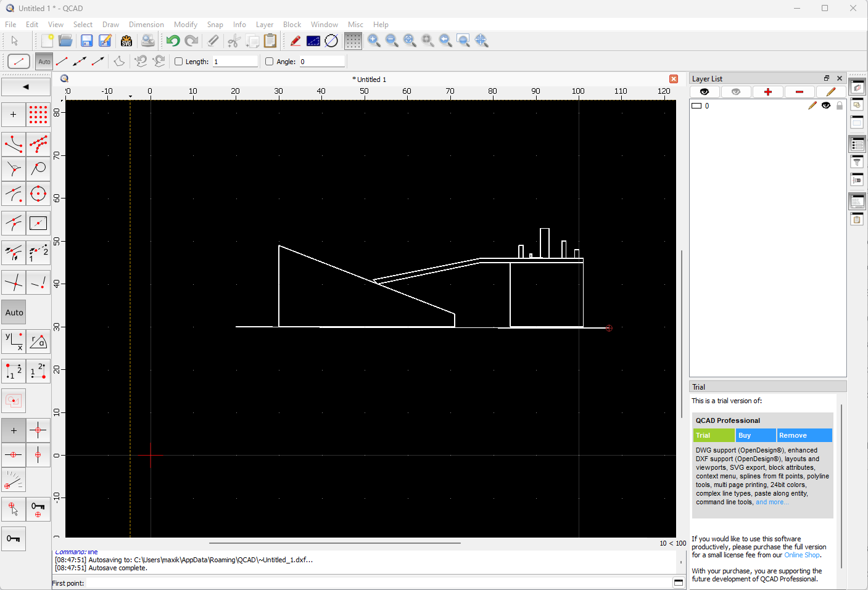
Task: Remove layer with the red minus button
Action: pos(800,92)
